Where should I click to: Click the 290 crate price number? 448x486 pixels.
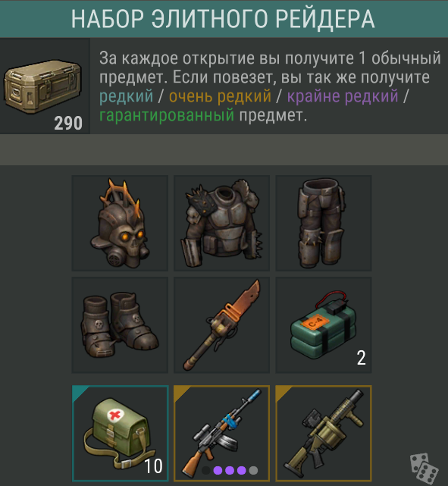tap(68, 123)
